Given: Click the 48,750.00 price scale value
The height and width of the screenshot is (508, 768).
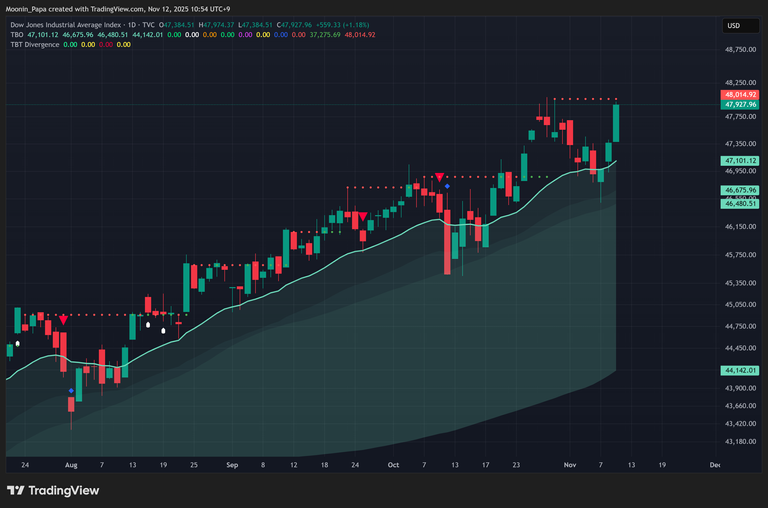Looking at the screenshot, I should (x=740, y=49).
